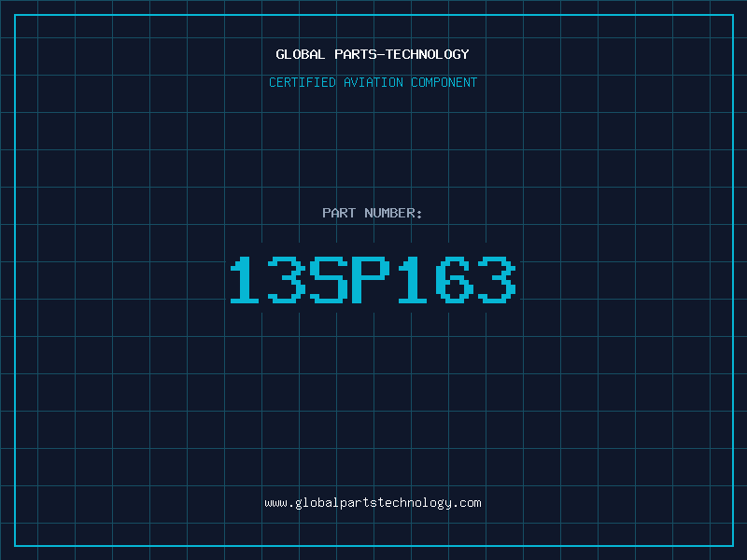The height and width of the screenshot is (560, 747).
Task: Open the www.globalpartstechnology.com link
Action: click(373, 503)
